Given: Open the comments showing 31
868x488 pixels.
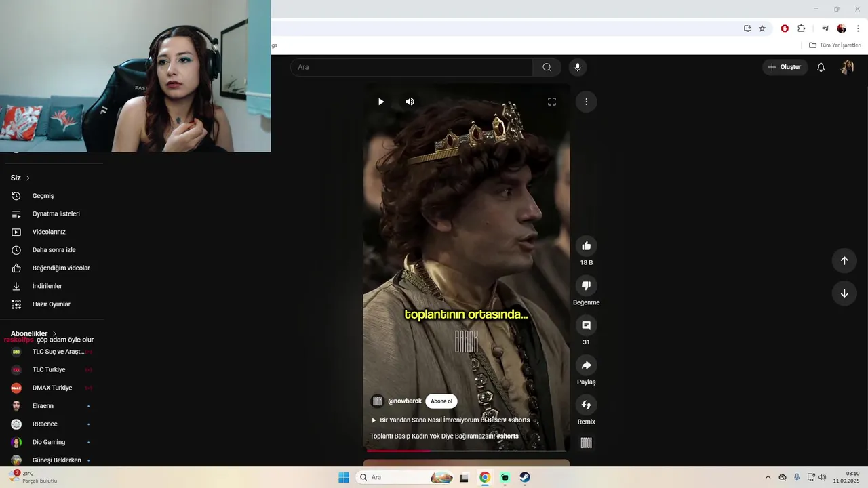Looking at the screenshot, I should pyautogui.click(x=587, y=325).
